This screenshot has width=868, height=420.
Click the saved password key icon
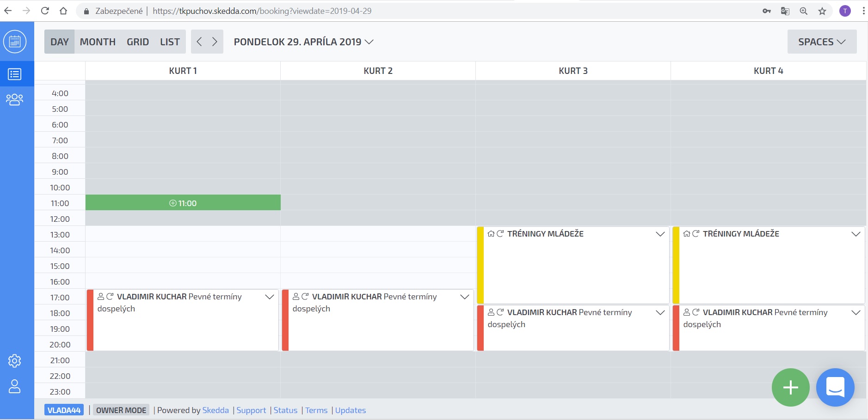pos(767,11)
